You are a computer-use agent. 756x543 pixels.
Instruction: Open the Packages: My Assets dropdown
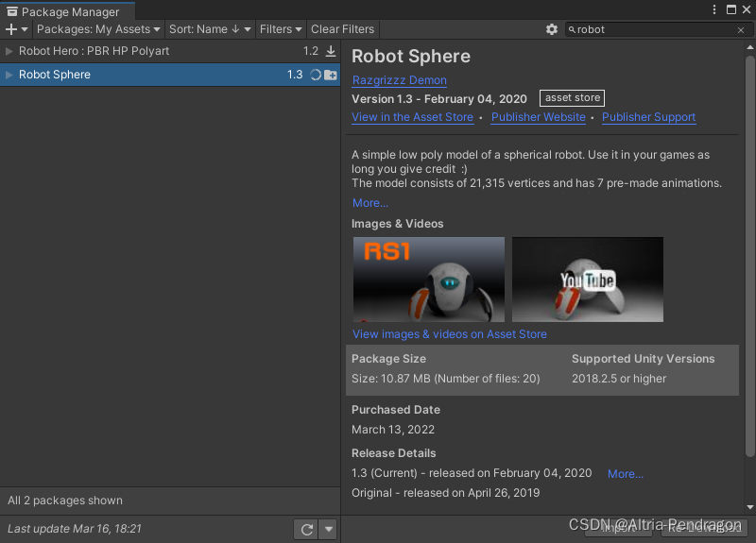tap(98, 29)
